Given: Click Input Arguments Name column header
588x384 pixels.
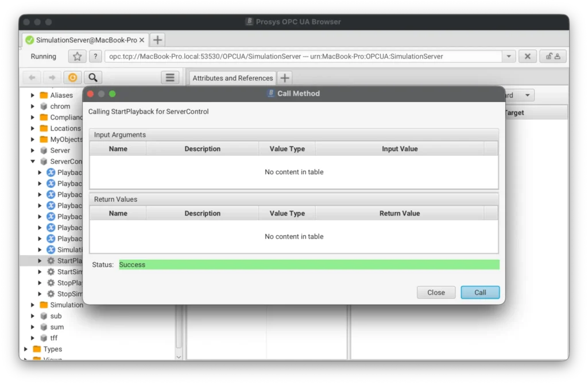Looking at the screenshot, I should pyautogui.click(x=118, y=149).
